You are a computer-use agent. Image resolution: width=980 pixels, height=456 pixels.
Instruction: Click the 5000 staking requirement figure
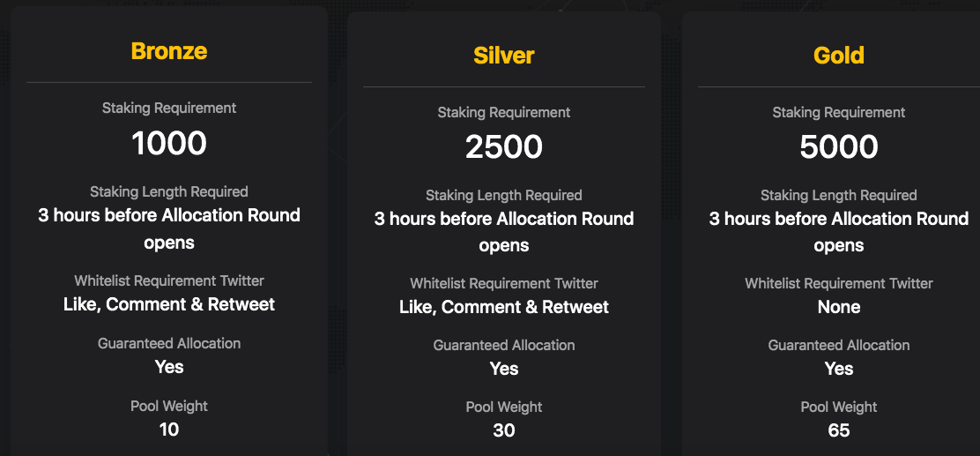pyautogui.click(x=839, y=147)
